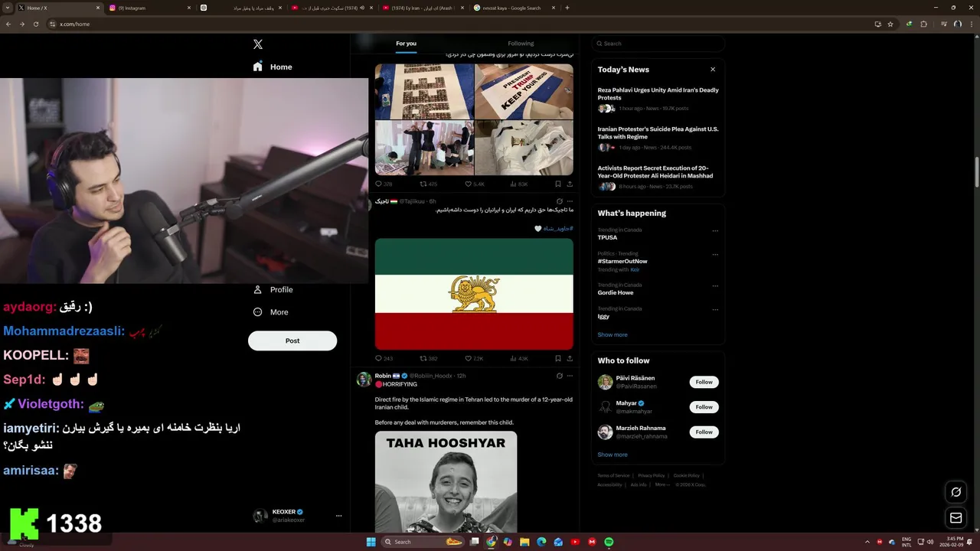Click Show more under What's happening
The image size is (980, 551).
pos(612,334)
